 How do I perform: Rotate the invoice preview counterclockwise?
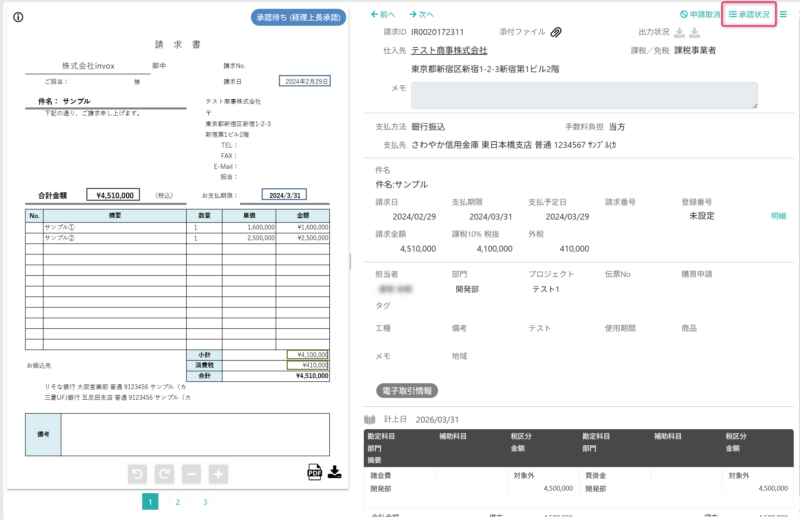(137, 474)
